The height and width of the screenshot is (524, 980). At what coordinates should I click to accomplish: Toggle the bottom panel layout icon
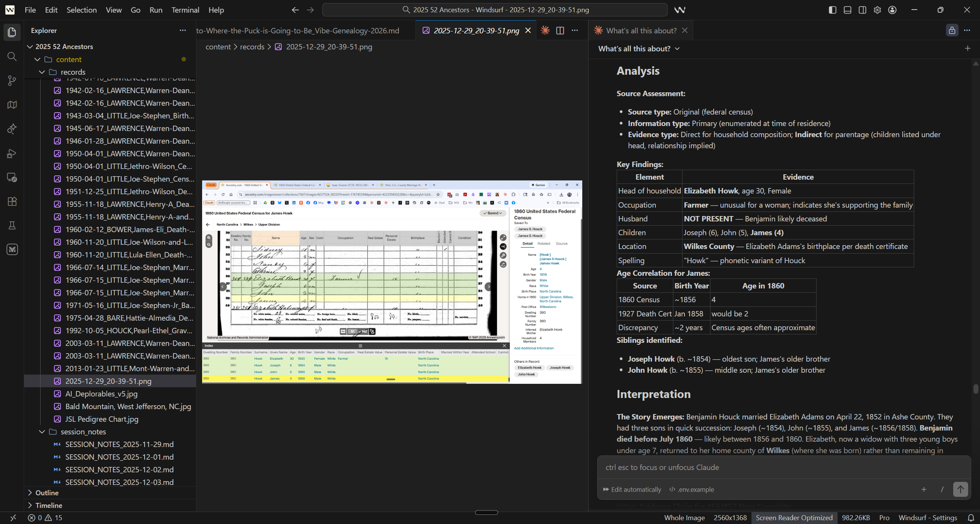coord(847,10)
